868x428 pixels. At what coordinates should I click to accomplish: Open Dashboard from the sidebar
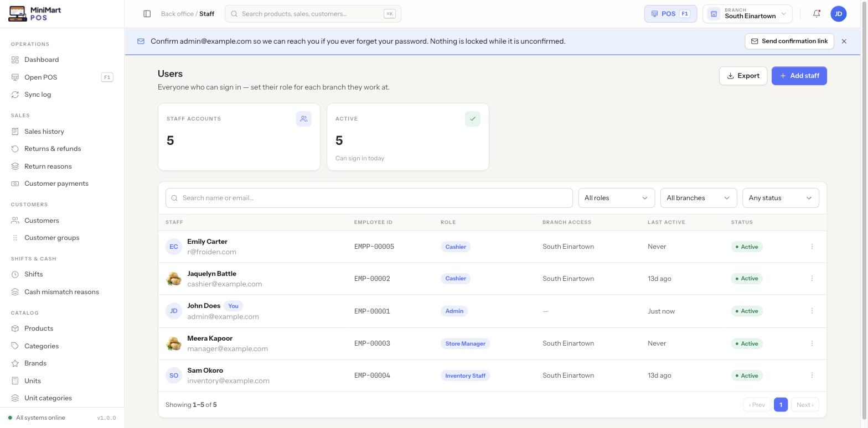[x=62, y=60]
